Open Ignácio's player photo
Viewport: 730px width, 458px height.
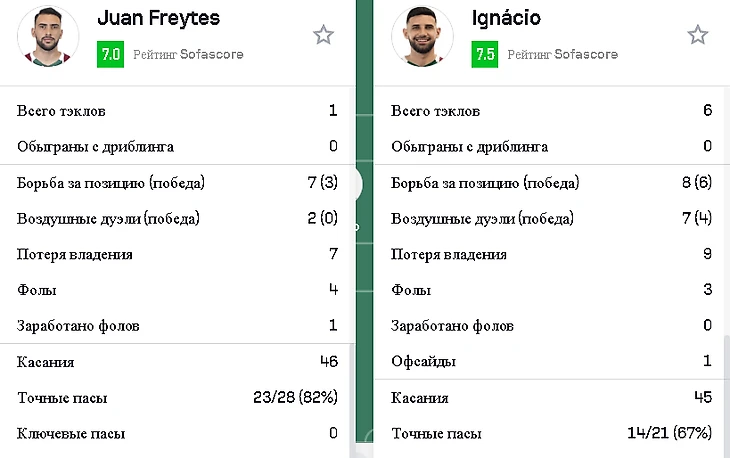pos(422,36)
